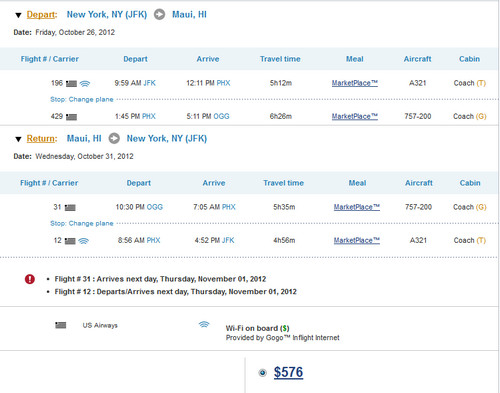Screen dimensions: 500x393
Task: Click the arrow icon between Maui and New York
Action: pyautogui.click(x=114, y=138)
